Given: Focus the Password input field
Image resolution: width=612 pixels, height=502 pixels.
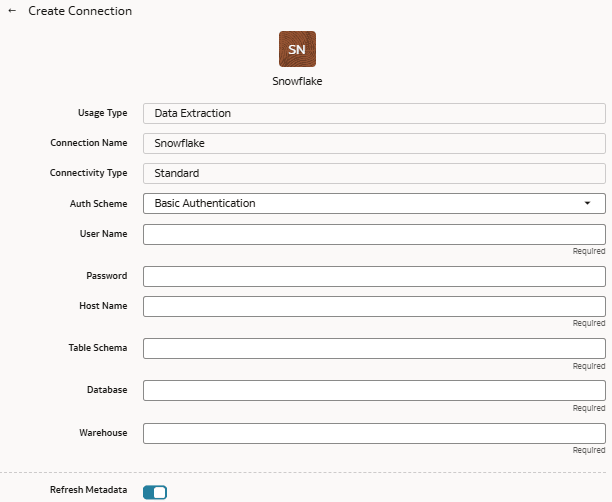Looking at the screenshot, I should 374,276.
